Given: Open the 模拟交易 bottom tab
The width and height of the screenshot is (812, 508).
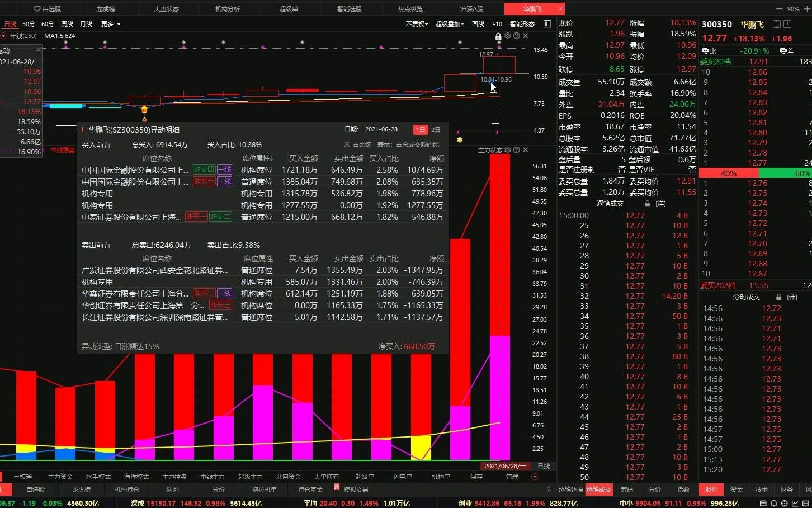Looking at the screenshot, I should [x=356, y=490].
